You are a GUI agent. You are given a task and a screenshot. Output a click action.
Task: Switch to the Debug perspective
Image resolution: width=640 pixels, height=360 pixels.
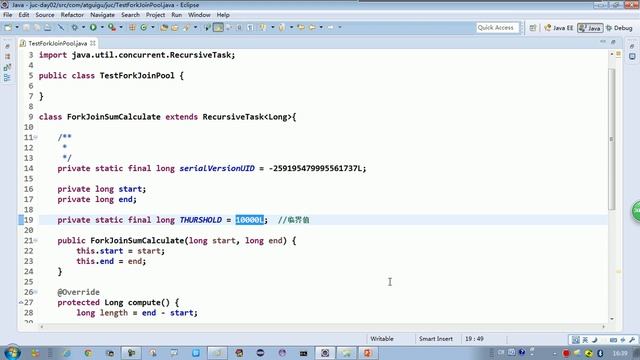[619, 28]
